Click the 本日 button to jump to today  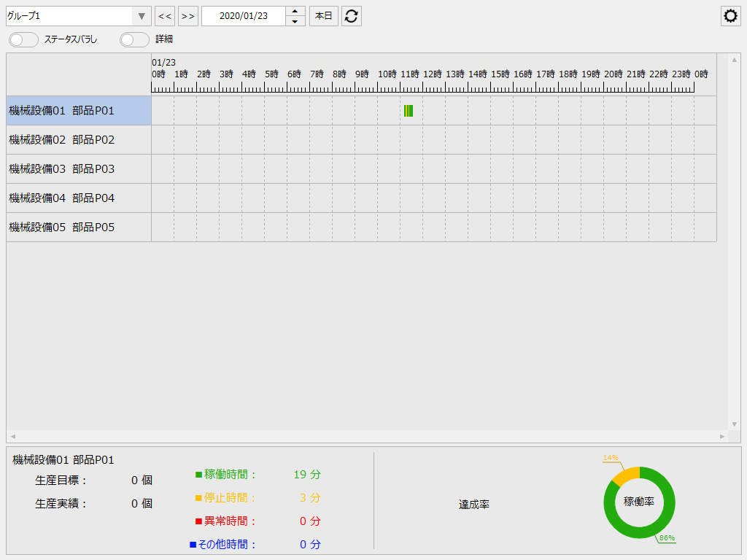click(x=323, y=15)
